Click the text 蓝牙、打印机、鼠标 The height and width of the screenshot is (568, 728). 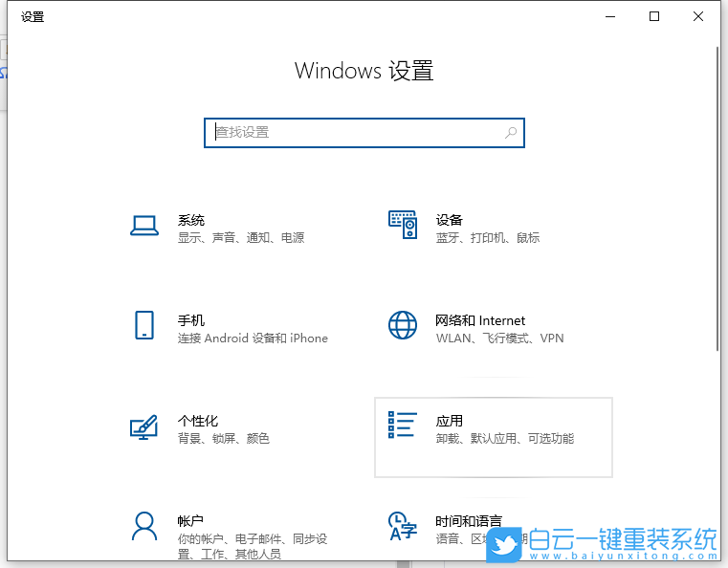488,237
